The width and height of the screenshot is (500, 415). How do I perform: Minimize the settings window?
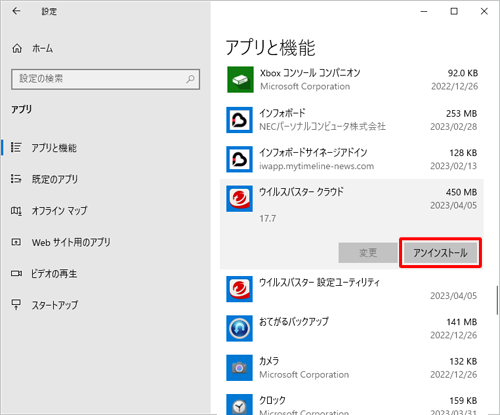pyautogui.click(x=424, y=11)
